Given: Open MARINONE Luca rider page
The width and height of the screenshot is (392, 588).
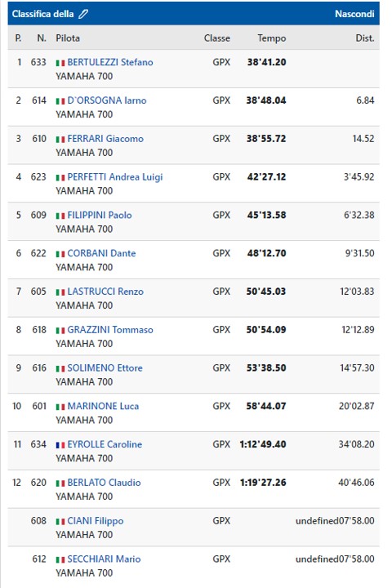Looking at the screenshot, I should click(x=103, y=407).
